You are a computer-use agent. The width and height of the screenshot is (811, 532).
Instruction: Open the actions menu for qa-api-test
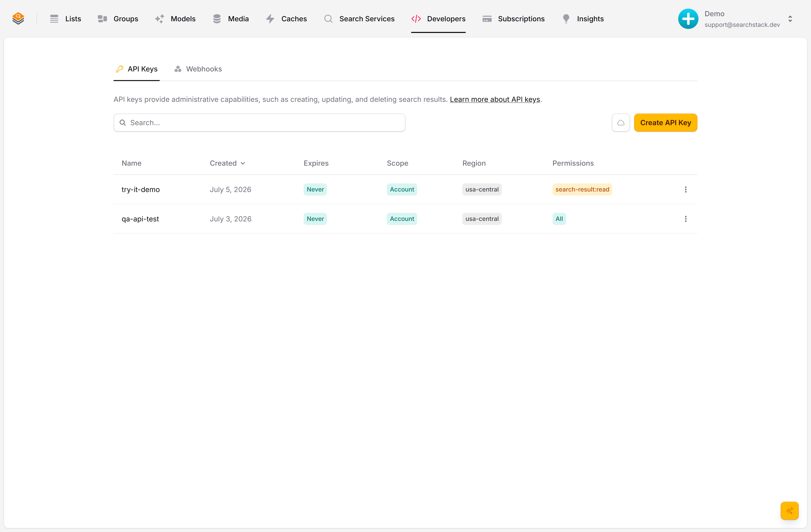pos(686,219)
